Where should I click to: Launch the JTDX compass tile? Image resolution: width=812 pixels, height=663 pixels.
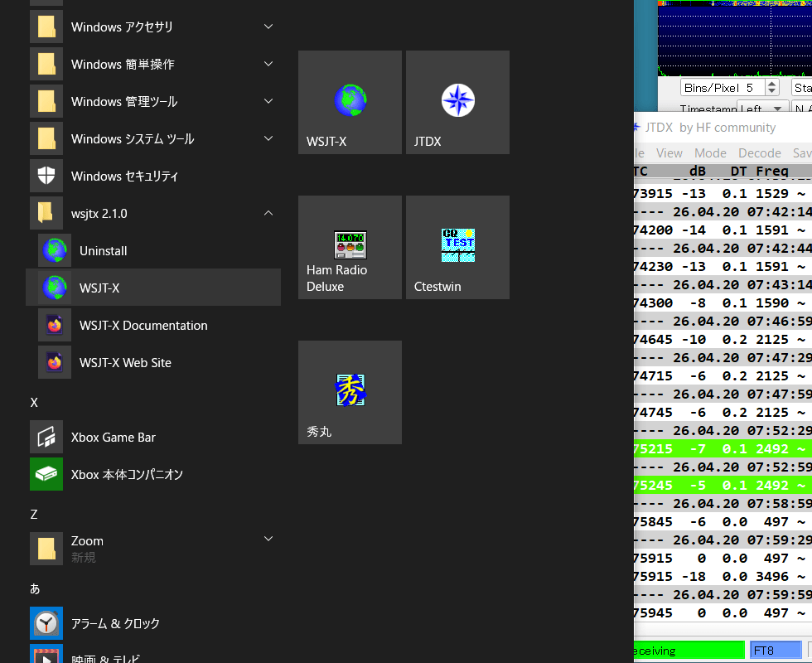pyautogui.click(x=457, y=102)
